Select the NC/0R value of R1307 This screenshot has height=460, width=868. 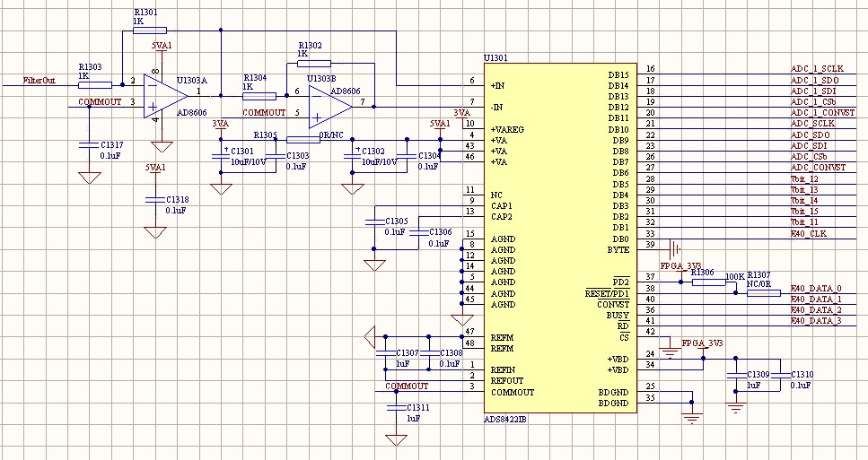pyautogui.click(x=759, y=283)
